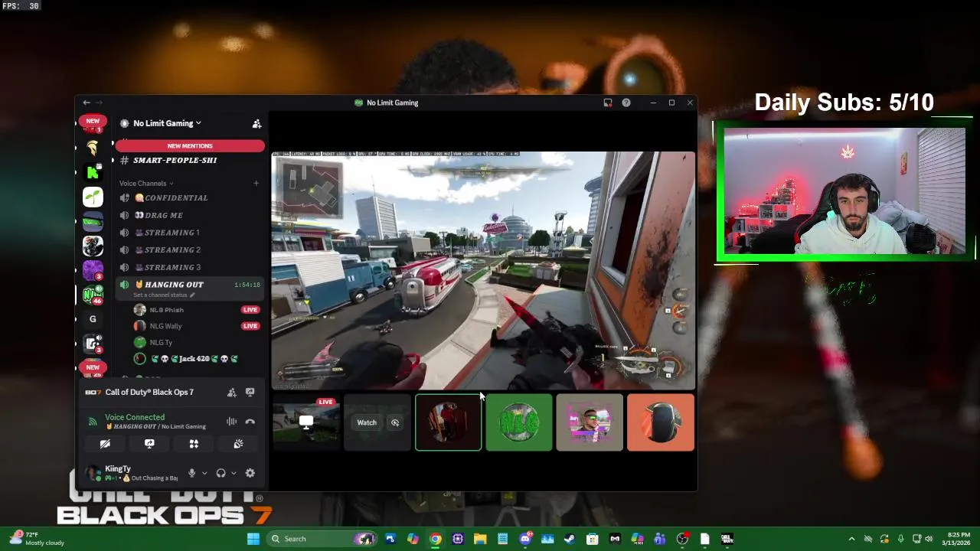Click the taskbar Search box
Image resolution: width=980 pixels, height=551 pixels.
[x=321, y=539]
